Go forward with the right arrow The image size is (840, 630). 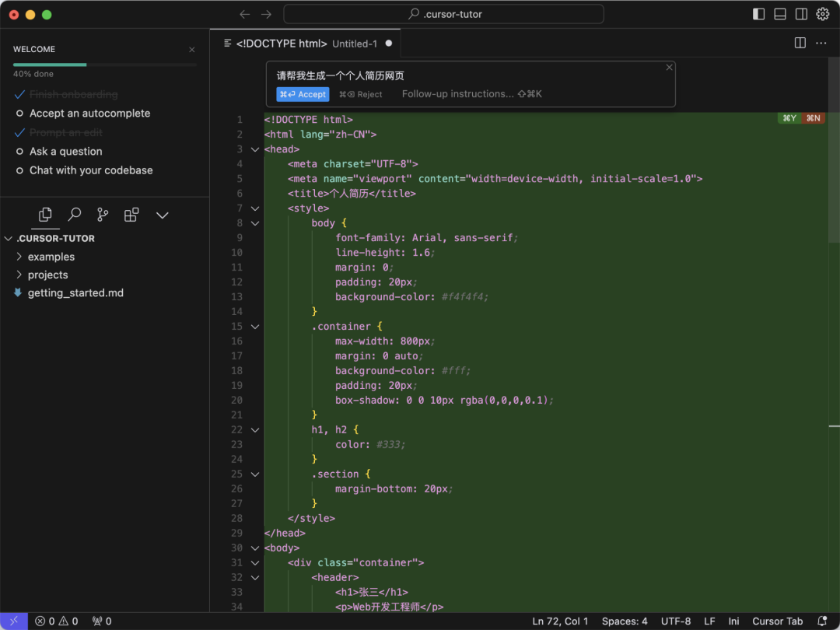[266, 15]
